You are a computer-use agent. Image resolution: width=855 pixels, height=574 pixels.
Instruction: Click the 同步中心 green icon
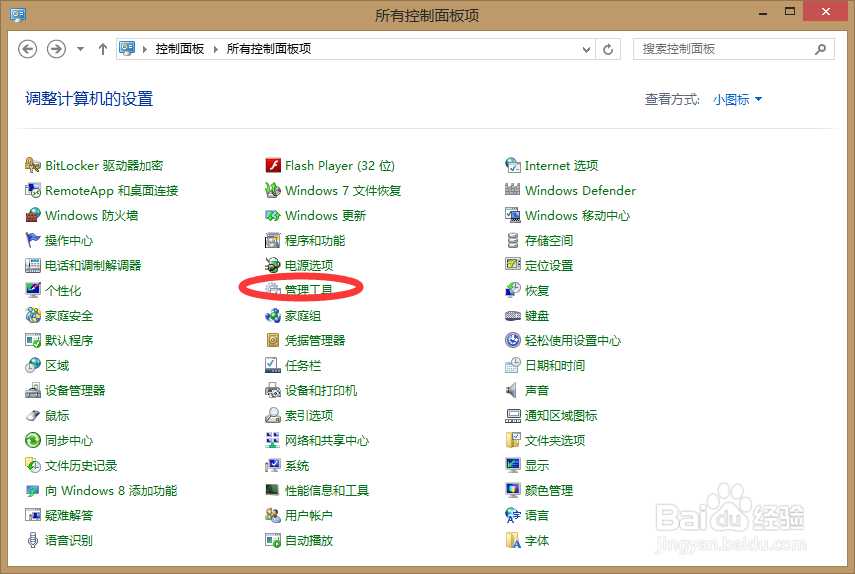[x=33, y=440]
